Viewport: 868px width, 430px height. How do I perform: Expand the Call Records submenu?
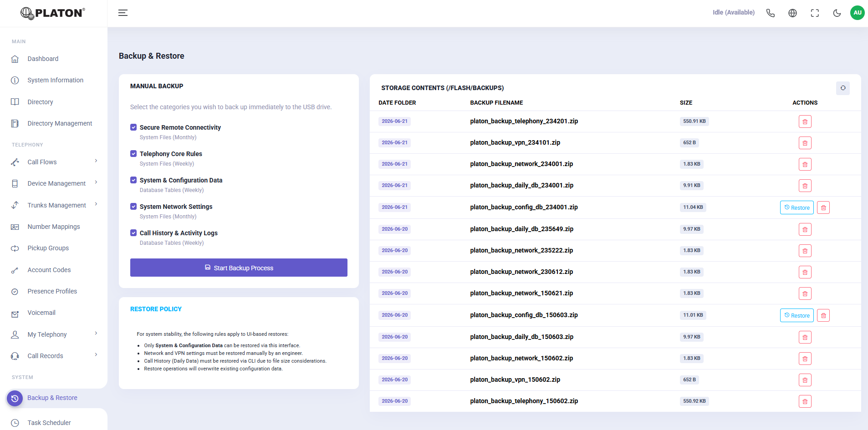(54, 356)
